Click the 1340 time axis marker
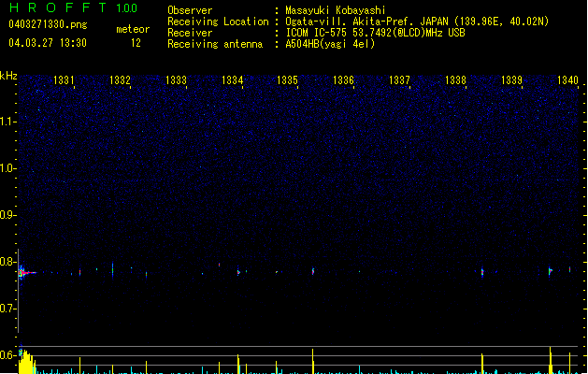 (567, 80)
